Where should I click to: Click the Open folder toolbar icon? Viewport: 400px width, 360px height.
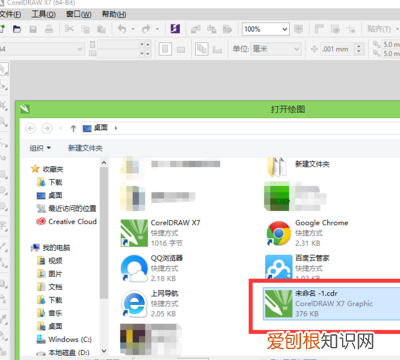pyautogui.click(x=17, y=29)
